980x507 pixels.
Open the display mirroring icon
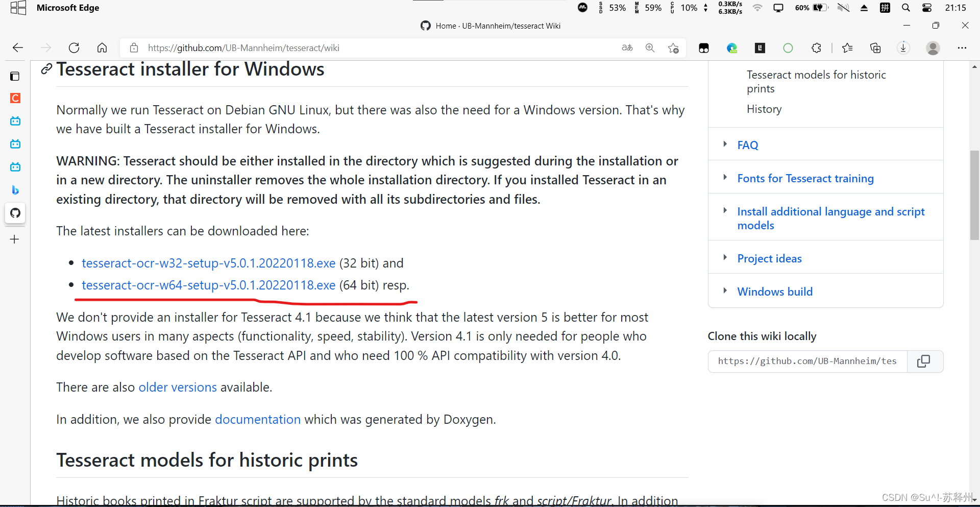(778, 8)
